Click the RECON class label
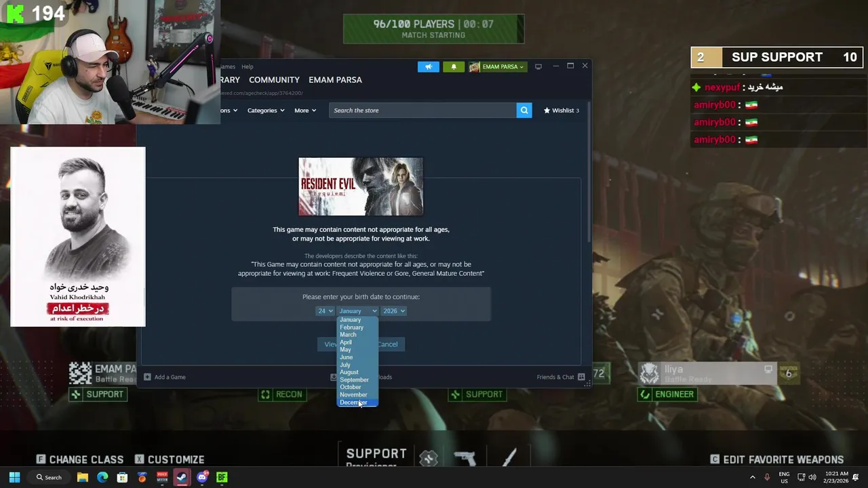Image resolution: width=868 pixels, height=488 pixels. (x=282, y=394)
